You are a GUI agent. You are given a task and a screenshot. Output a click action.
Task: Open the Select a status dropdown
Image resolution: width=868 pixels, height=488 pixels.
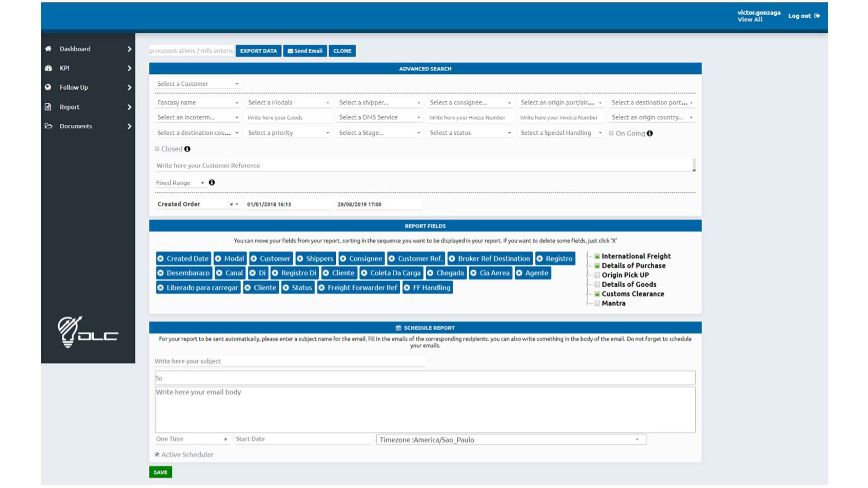(x=470, y=133)
